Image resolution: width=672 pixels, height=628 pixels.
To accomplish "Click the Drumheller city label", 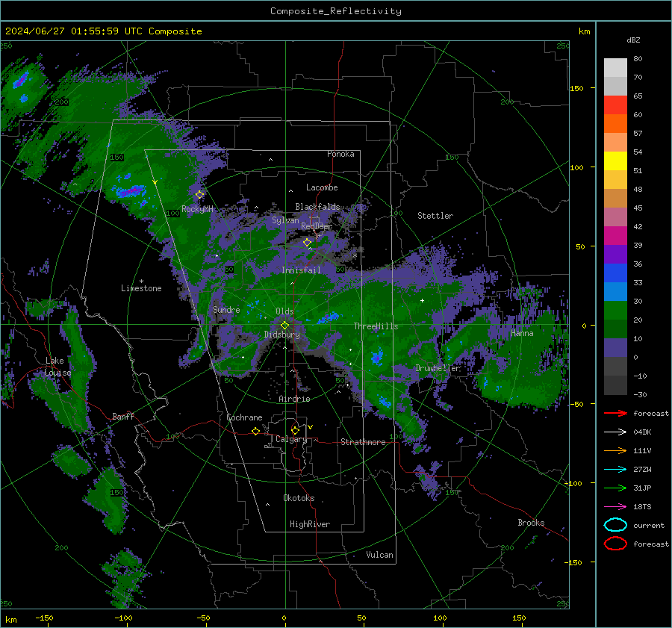I will tap(438, 368).
